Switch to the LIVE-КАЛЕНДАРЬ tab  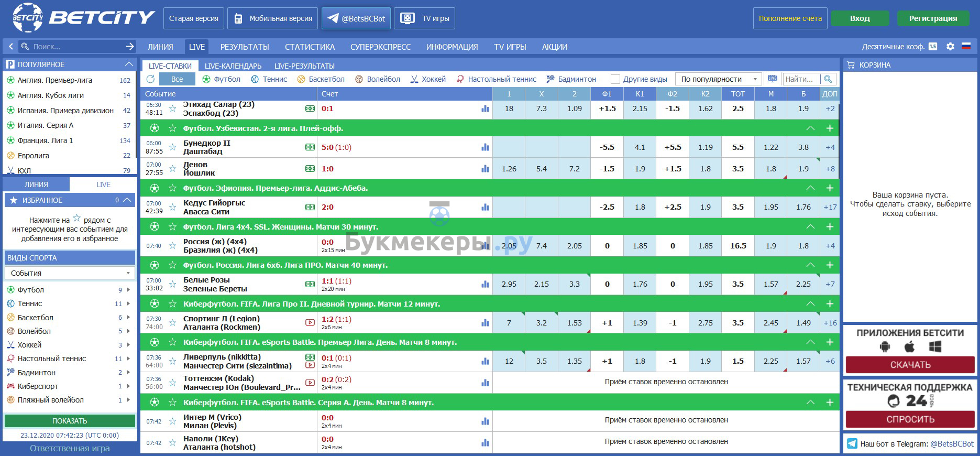[233, 66]
